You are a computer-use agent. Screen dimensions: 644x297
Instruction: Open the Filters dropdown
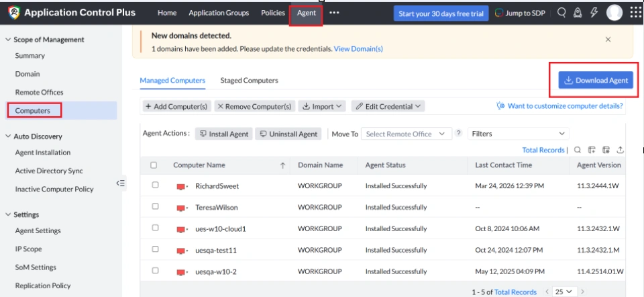pos(519,134)
